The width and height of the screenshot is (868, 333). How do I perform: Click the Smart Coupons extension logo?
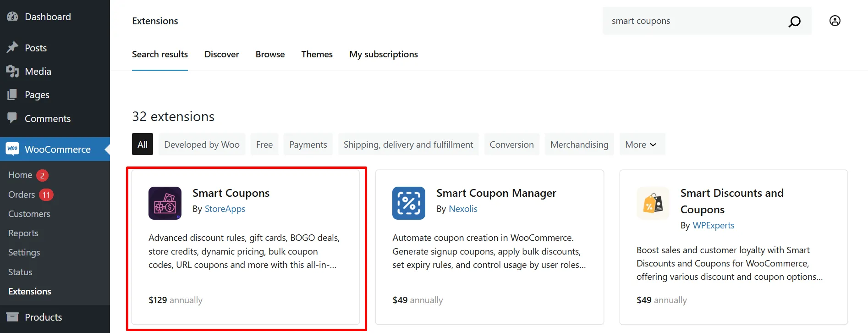165,203
